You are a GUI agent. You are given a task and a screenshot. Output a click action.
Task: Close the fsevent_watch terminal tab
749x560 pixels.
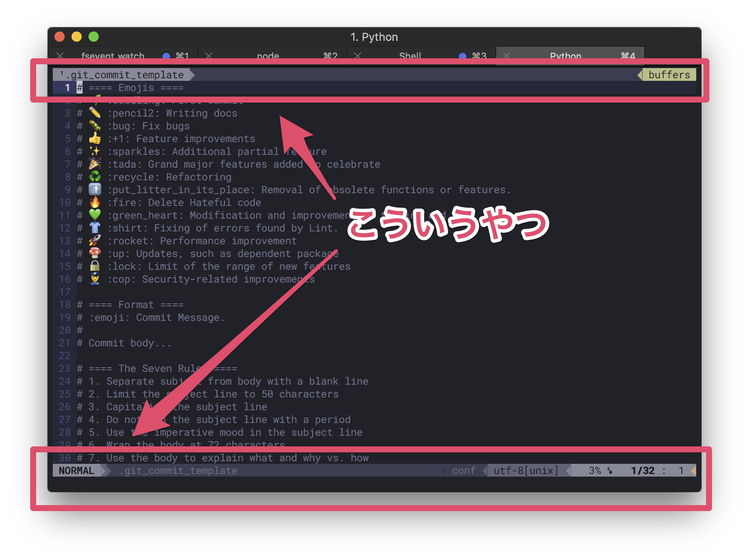click(60, 56)
